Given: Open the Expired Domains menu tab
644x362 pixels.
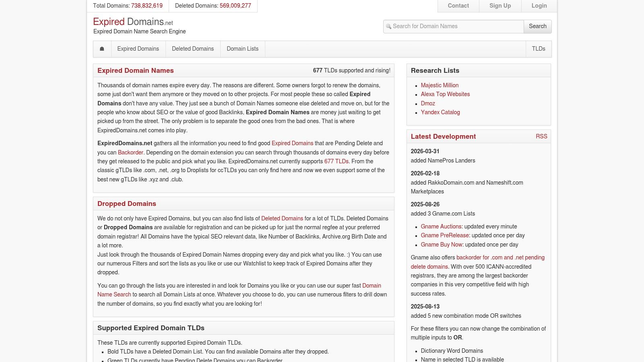Looking at the screenshot, I should pyautogui.click(x=138, y=49).
